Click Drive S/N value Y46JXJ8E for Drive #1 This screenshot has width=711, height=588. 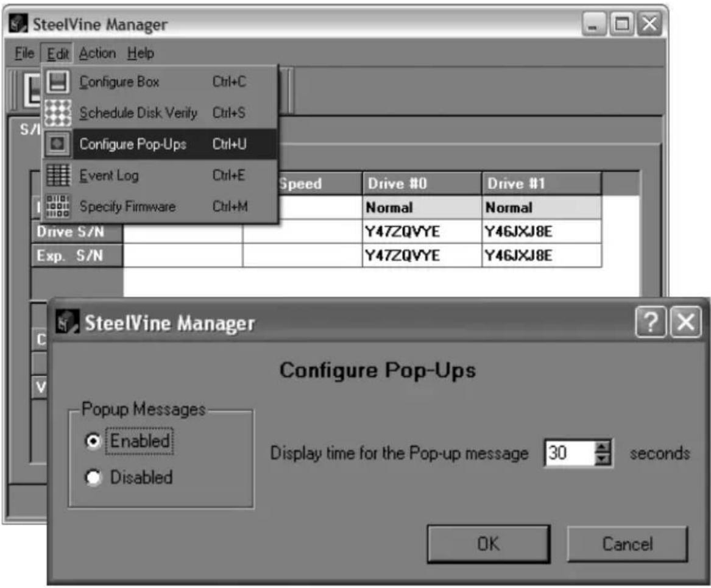click(x=542, y=232)
